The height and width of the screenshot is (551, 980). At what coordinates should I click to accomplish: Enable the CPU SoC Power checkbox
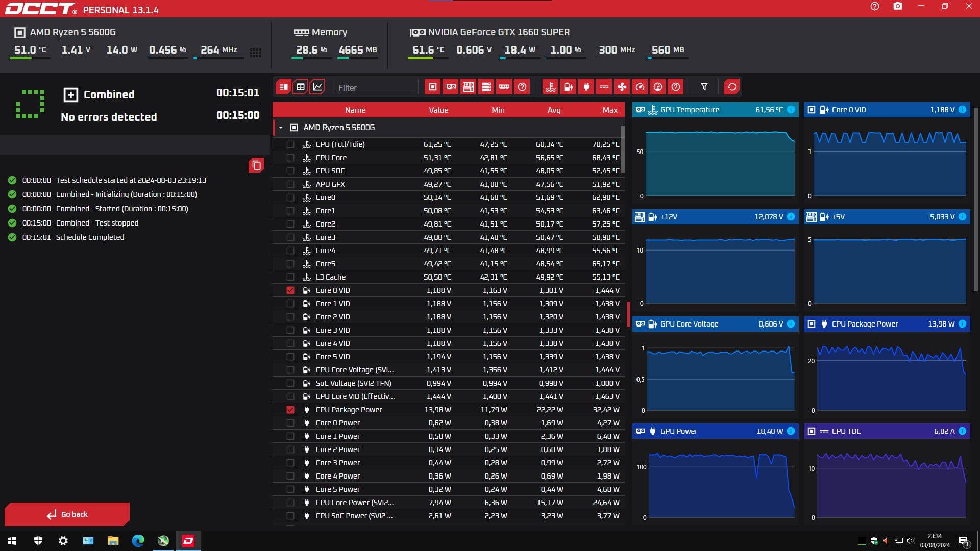coord(290,516)
